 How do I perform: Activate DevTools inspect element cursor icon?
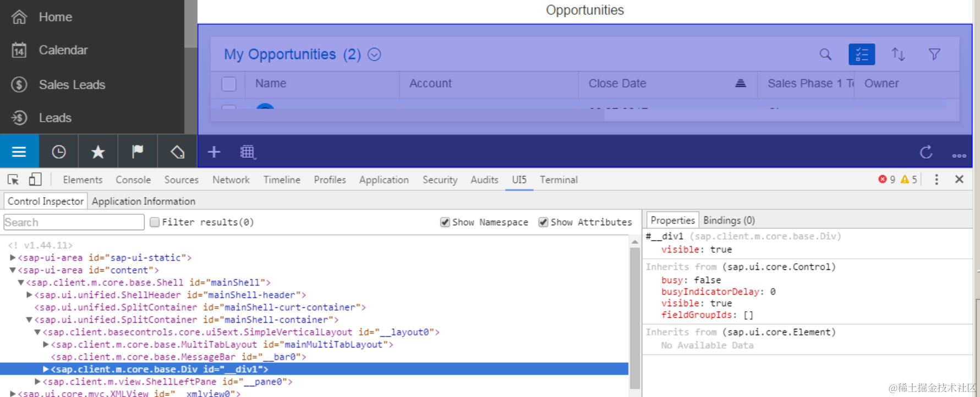click(x=13, y=180)
